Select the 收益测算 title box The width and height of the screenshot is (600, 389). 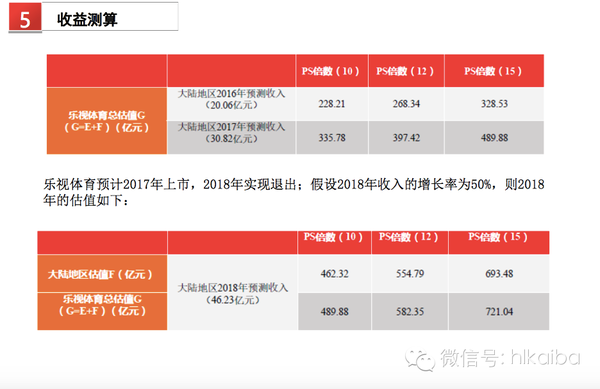pyautogui.click(x=110, y=16)
